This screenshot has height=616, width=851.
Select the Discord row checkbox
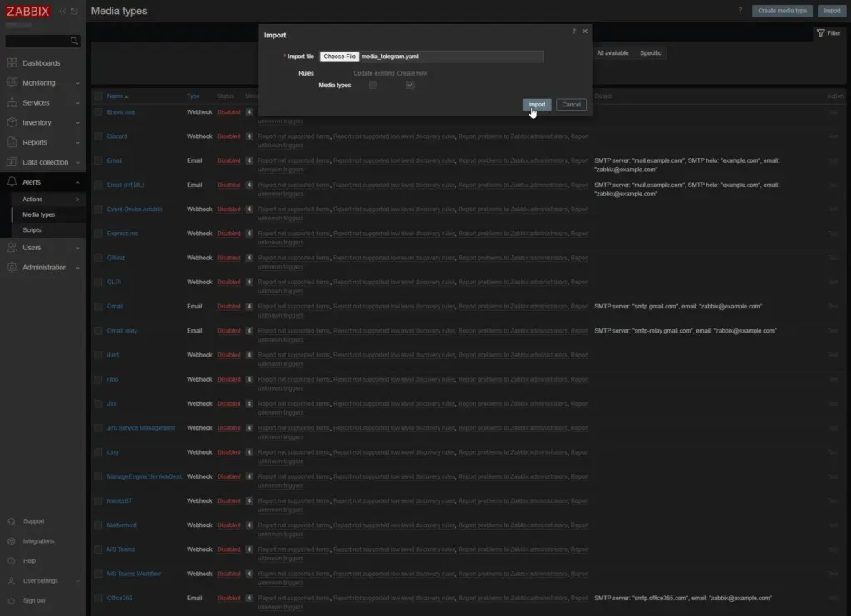98,136
